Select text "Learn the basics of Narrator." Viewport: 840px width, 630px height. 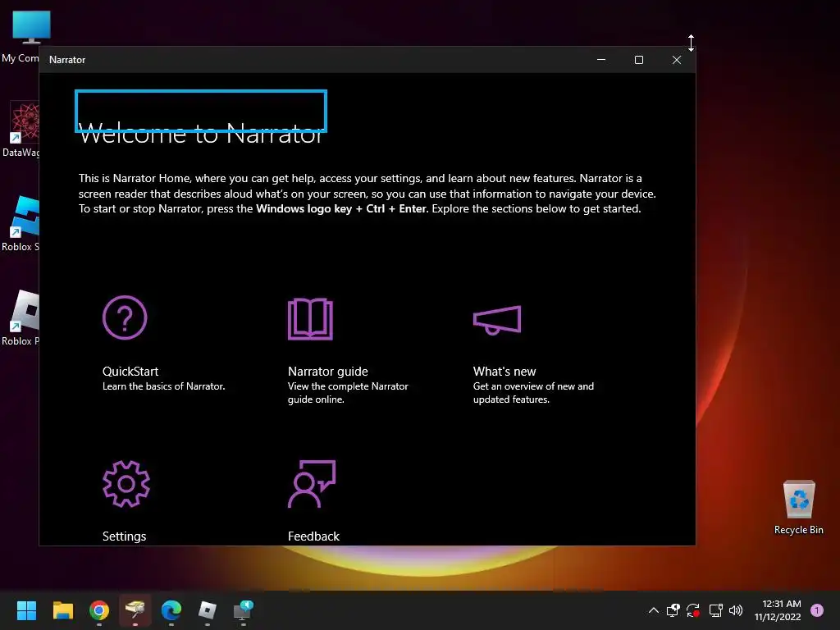click(163, 386)
